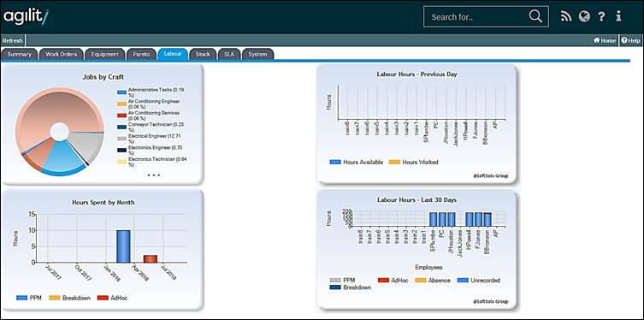
Task: Open the question mark help icon
Action: [x=601, y=16]
